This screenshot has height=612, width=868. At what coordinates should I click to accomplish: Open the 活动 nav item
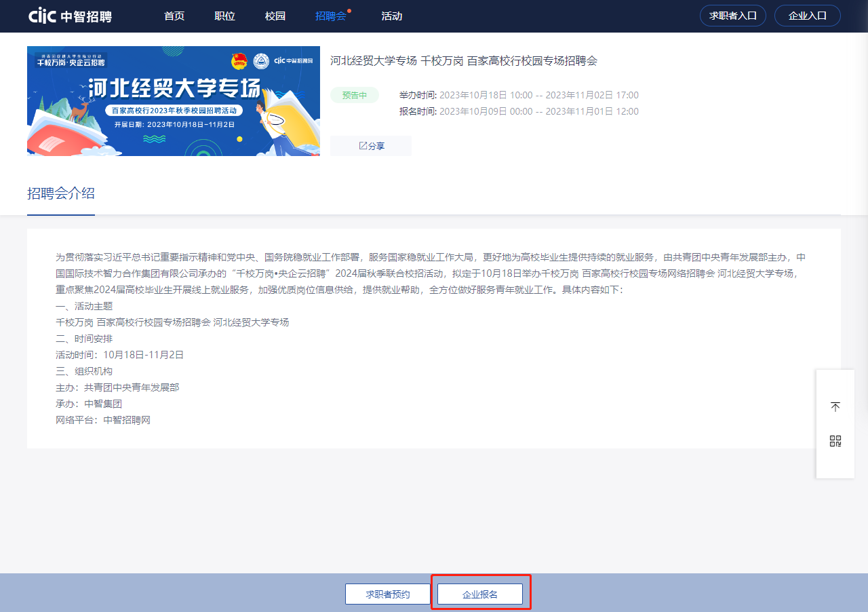392,16
